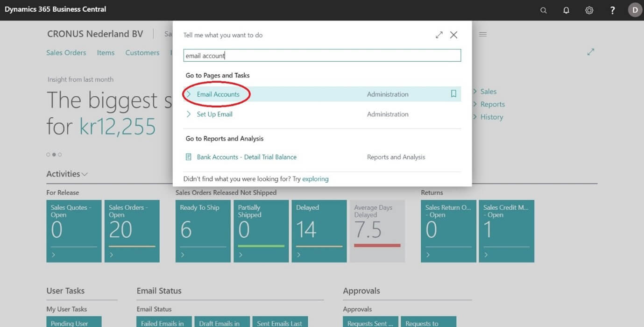Click the CRONUS Nederland BV company name

(95, 34)
